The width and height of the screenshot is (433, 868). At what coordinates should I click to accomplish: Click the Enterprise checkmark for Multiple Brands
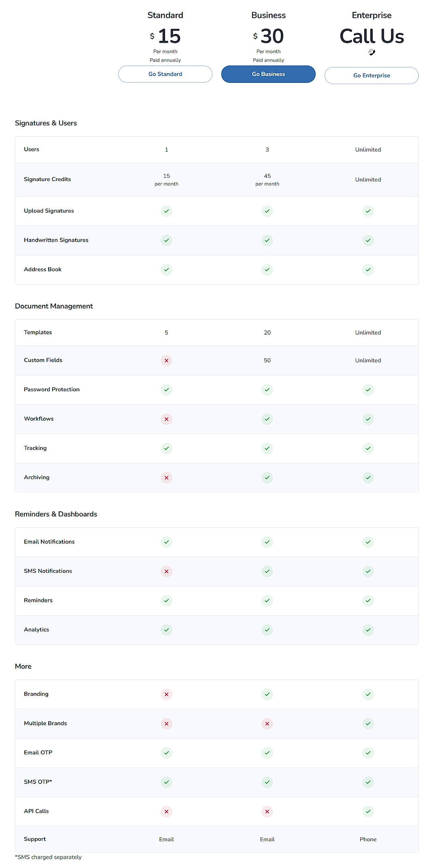pyautogui.click(x=368, y=724)
